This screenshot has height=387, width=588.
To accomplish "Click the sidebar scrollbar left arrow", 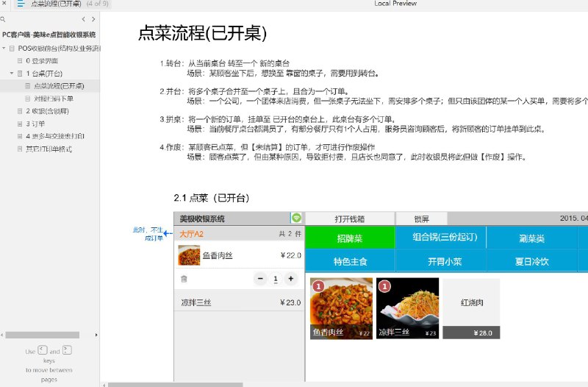I will tap(2, 335).
